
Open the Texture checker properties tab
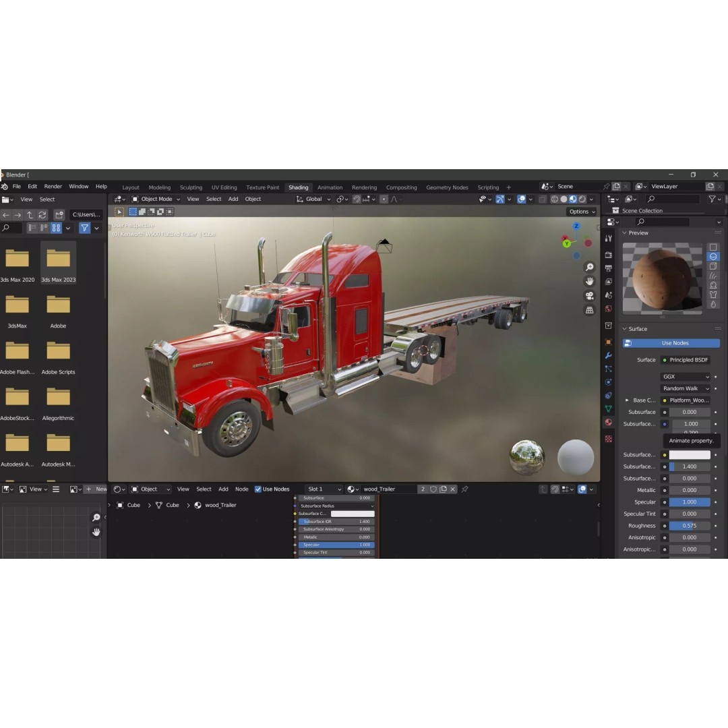(608, 439)
